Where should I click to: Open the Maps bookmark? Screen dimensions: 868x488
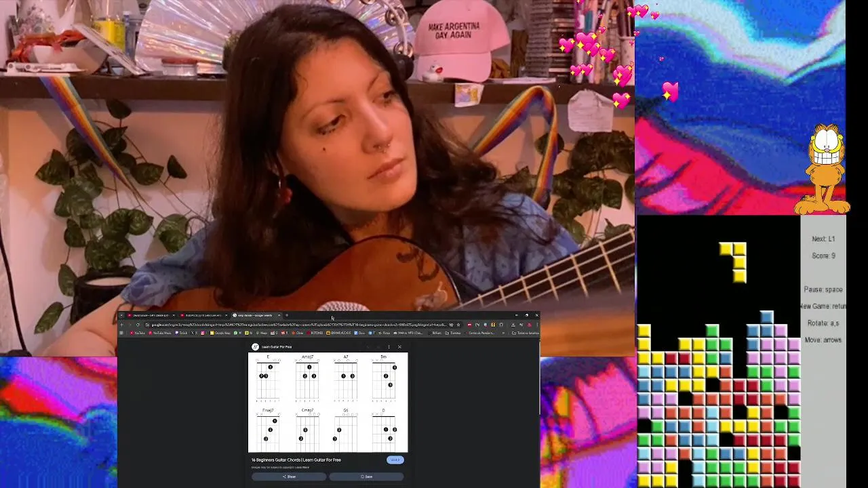(262, 333)
